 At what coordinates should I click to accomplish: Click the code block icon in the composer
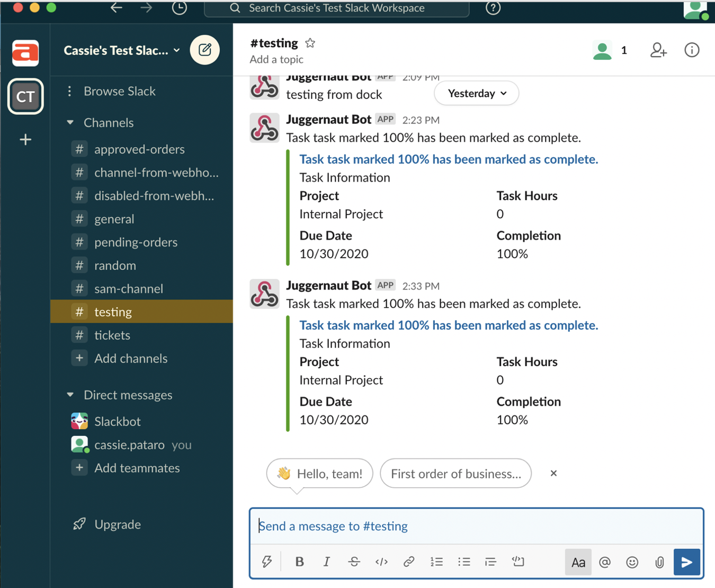517,562
